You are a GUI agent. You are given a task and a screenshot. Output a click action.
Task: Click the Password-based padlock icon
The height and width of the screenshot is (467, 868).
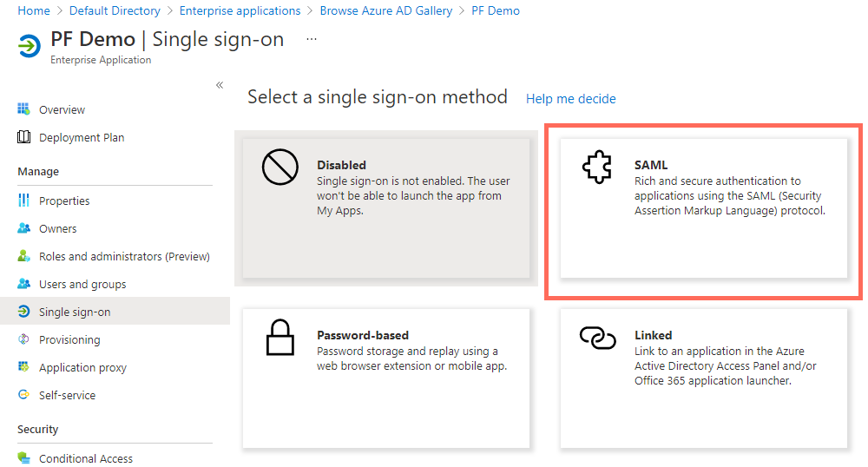tap(280, 337)
